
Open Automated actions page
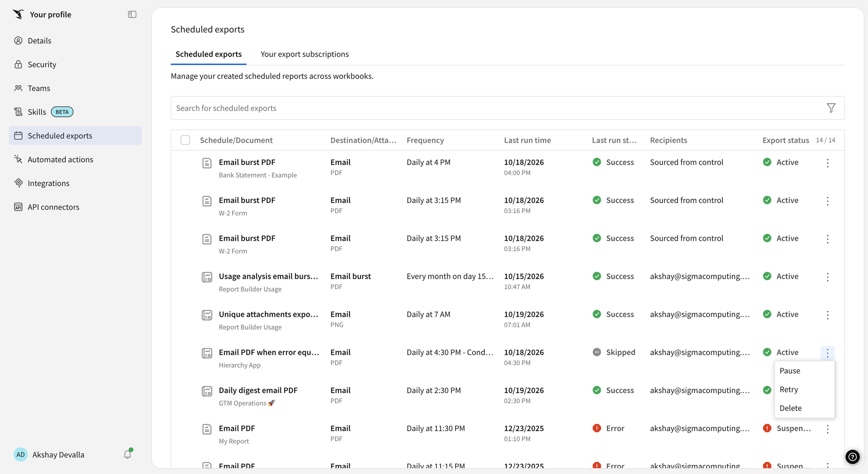point(75,159)
